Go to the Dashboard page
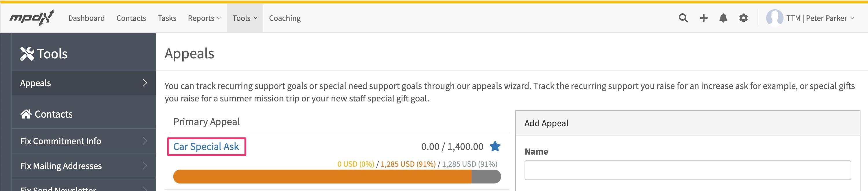The height and width of the screenshot is (191, 868). 86,18
